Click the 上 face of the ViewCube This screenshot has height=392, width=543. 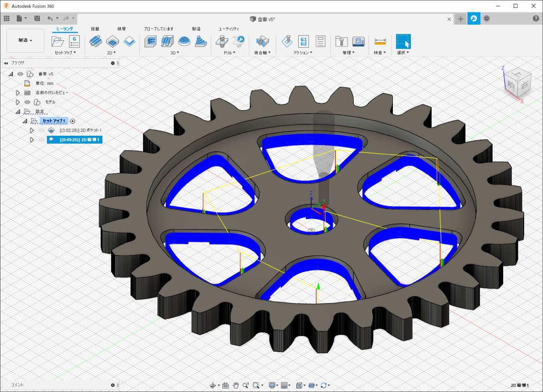tap(517, 74)
